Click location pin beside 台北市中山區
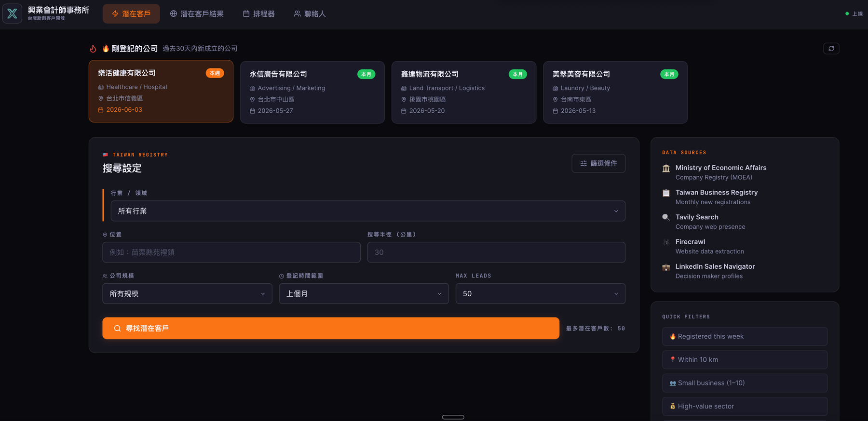 (x=252, y=100)
